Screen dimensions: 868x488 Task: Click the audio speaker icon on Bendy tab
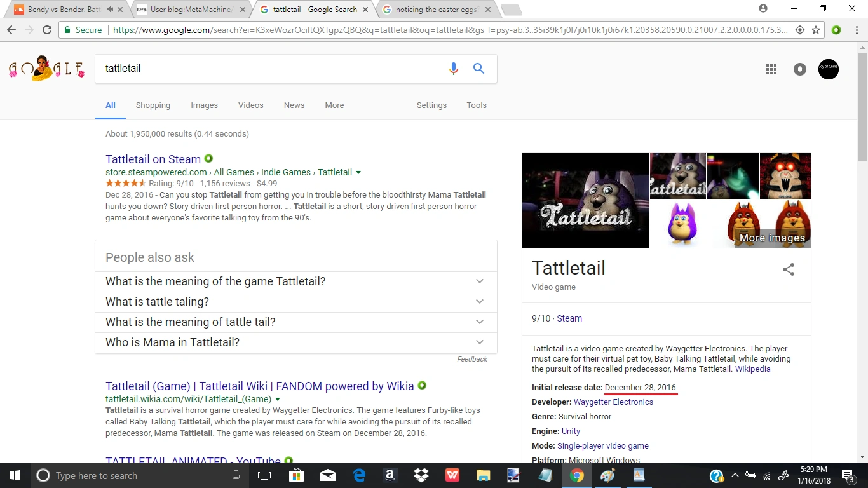111,10
